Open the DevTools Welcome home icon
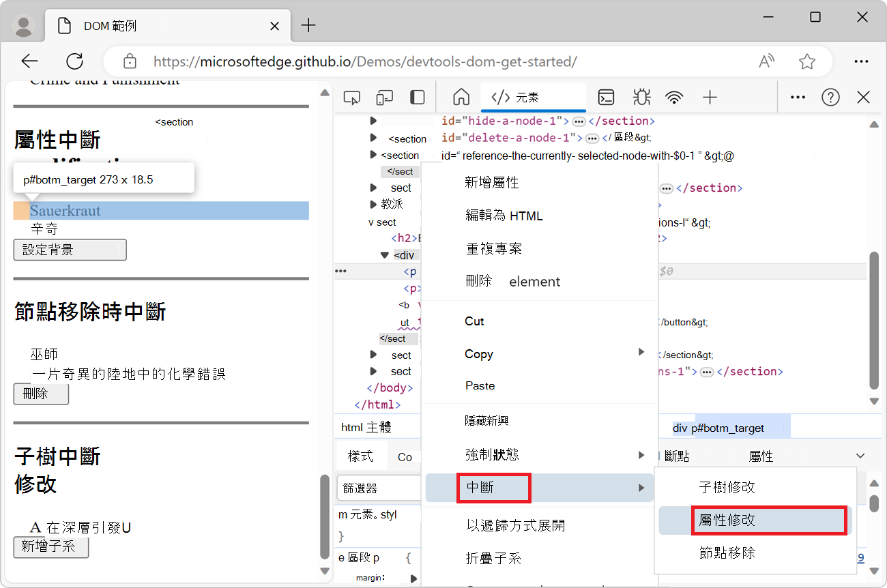This screenshot has width=887, height=588. pyautogui.click(x=461, y=98)
